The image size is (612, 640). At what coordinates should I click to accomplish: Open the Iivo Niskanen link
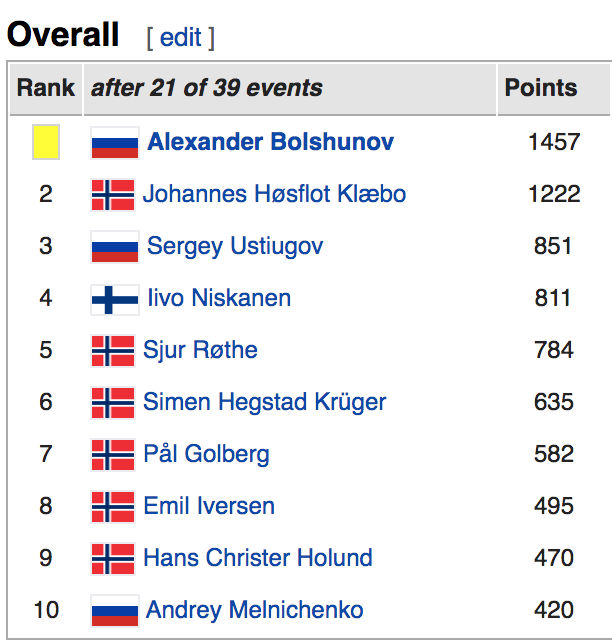219,298
